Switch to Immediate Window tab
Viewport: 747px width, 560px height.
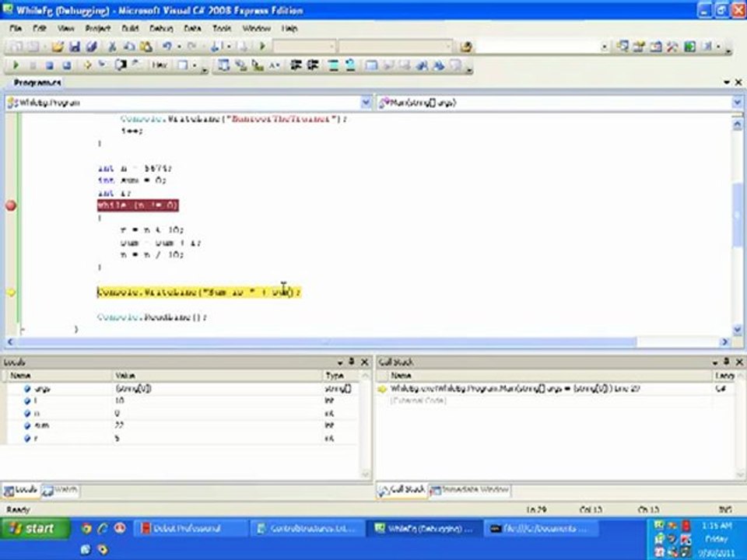(x=470, y=490)
